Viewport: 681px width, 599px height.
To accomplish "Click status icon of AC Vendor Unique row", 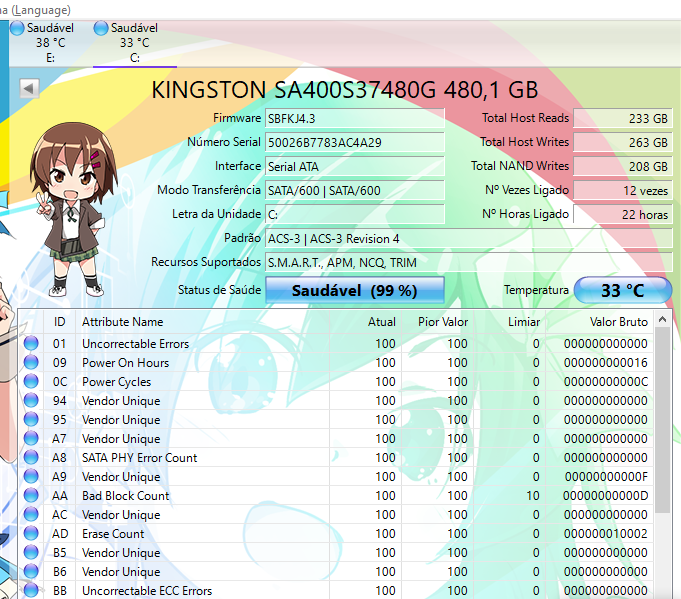I will [31, 514].
